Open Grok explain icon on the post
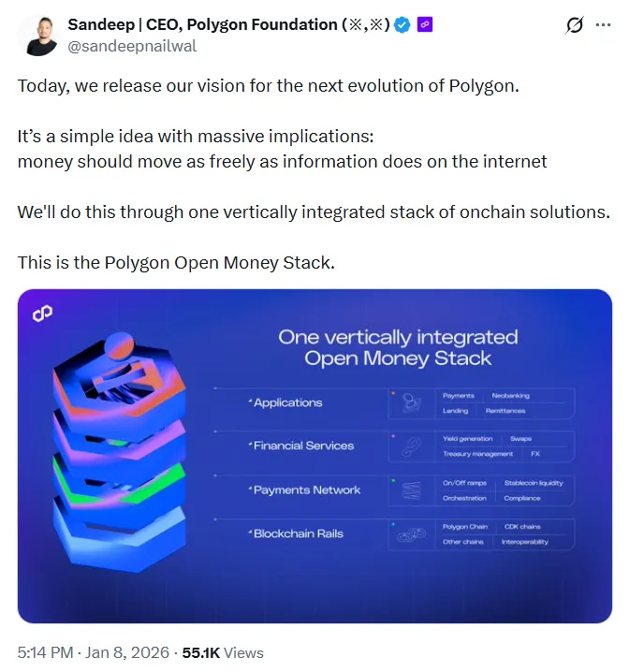 pyautogui.click(x=575, y=26)
